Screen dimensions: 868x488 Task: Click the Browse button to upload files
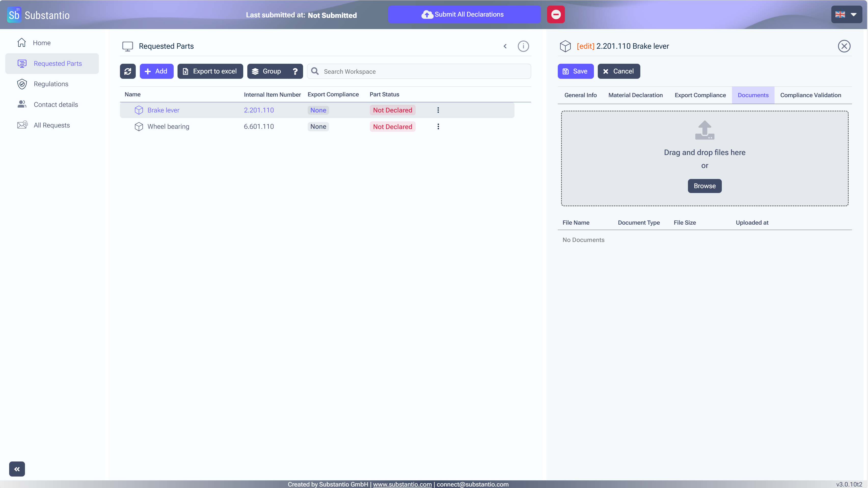point(704,186)
